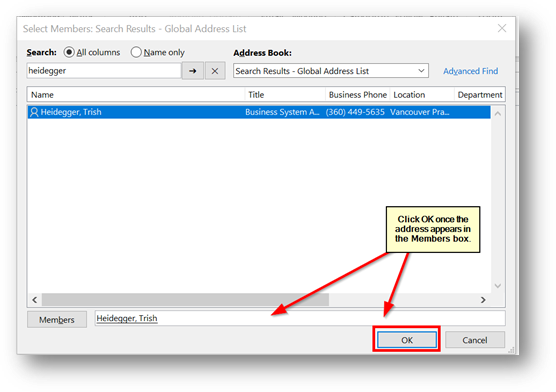Click the Business System A... title cell
This screenshot has width=556, height=392.
tap(282, 112)
